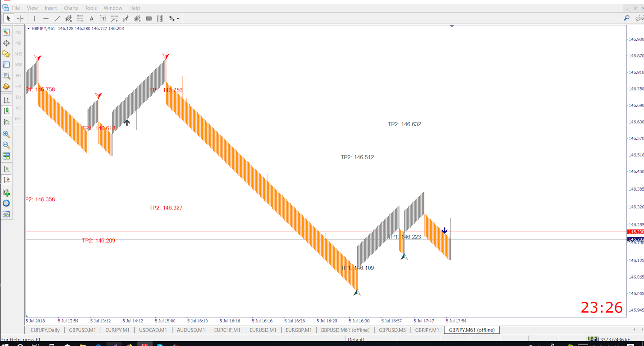Open the Charts menu
The width and height of the screenshot is (644, 346).
pyautogui.click(x=71, y=8)
